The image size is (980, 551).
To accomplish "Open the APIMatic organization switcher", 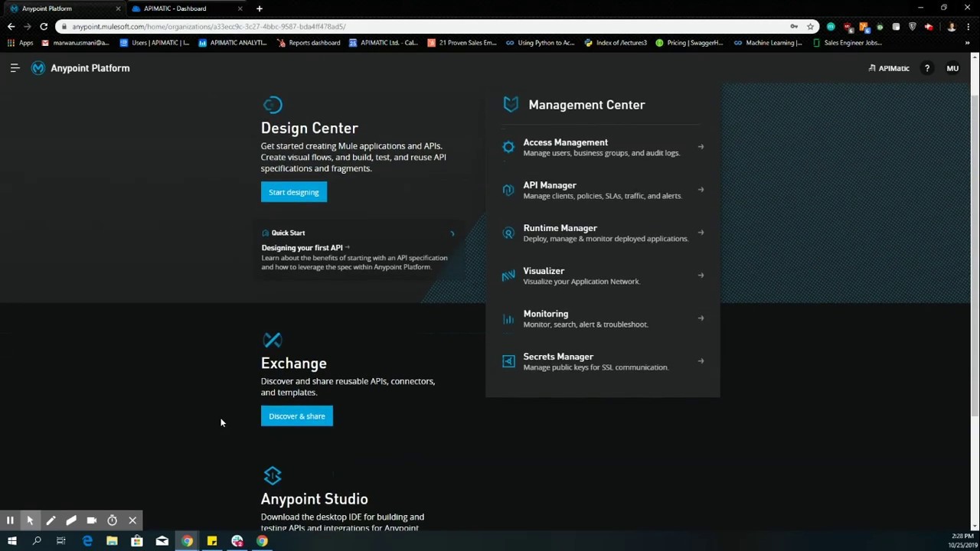I will pos(889,68).
